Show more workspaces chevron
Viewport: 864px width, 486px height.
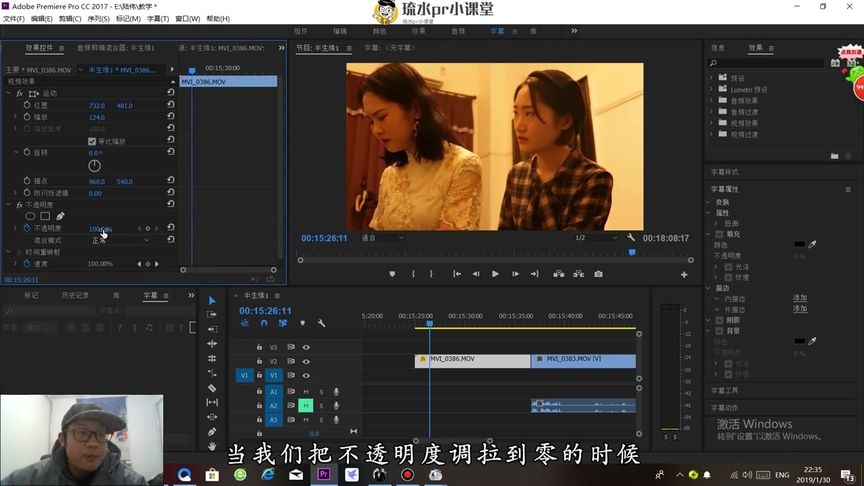pyautogui.click(x=574, y=31)
